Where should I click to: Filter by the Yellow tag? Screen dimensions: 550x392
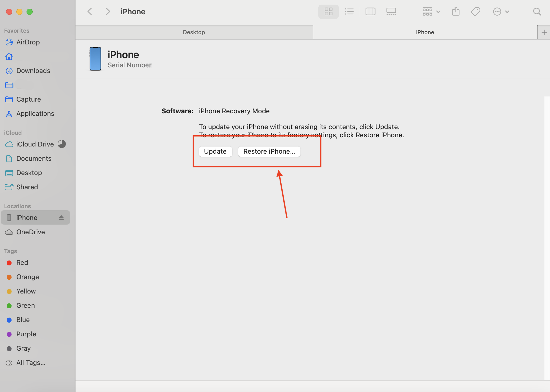pyautogui.click(x=35, y=291)
